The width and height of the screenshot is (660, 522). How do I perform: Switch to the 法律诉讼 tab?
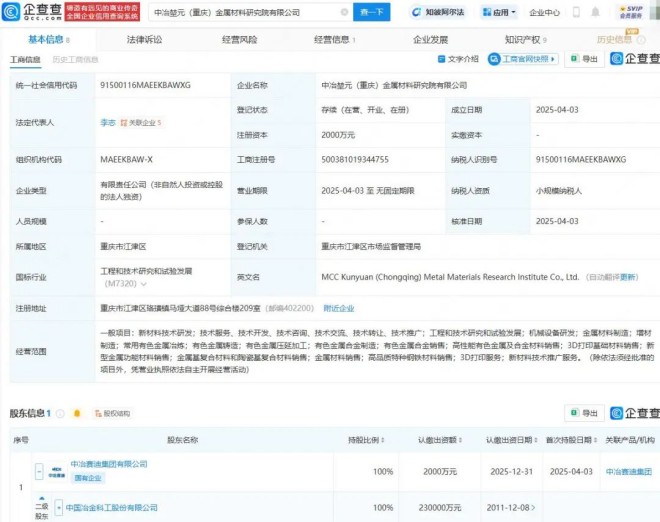pos(144,39)
